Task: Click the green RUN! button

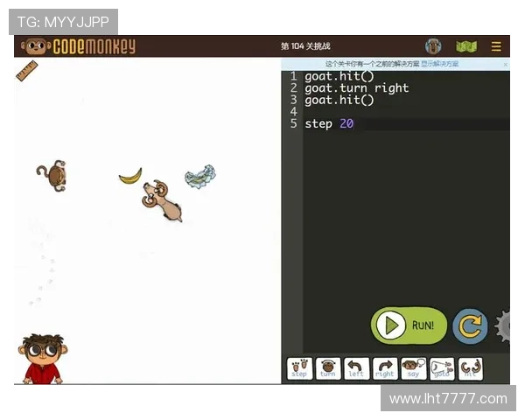Action: click(409, 325)
